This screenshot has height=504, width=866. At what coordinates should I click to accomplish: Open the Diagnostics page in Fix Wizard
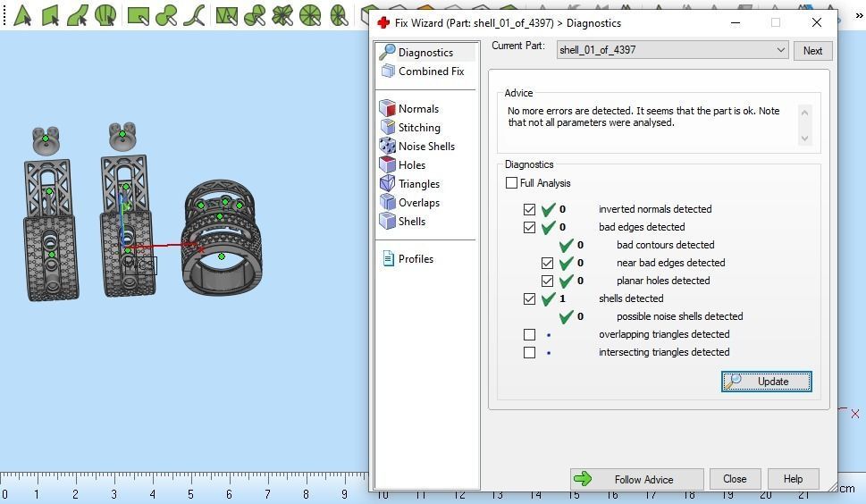(x=425, y=53)
